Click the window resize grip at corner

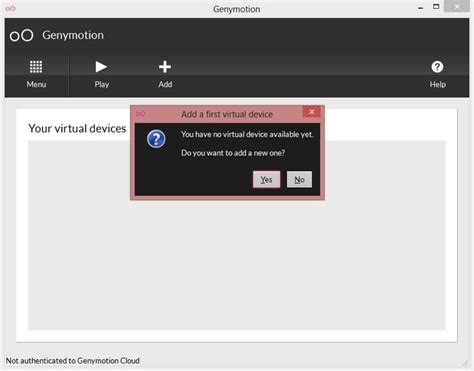466,363
